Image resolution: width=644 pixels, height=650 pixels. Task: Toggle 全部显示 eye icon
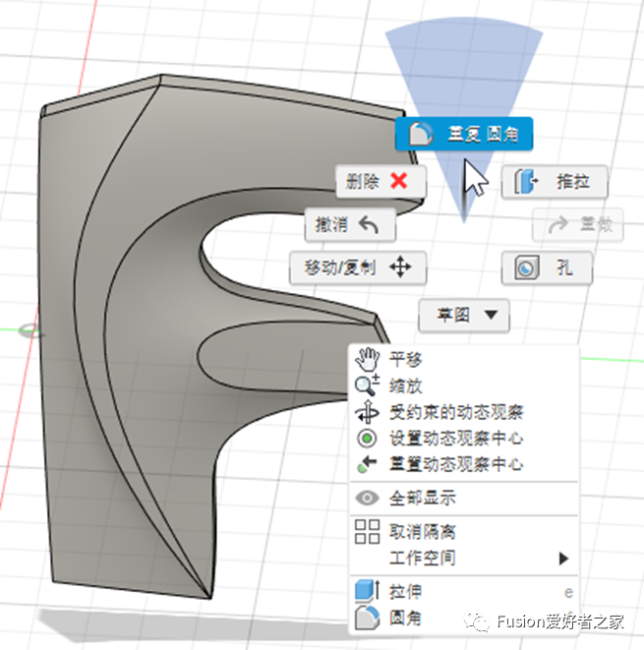click(x=368, y=499)
